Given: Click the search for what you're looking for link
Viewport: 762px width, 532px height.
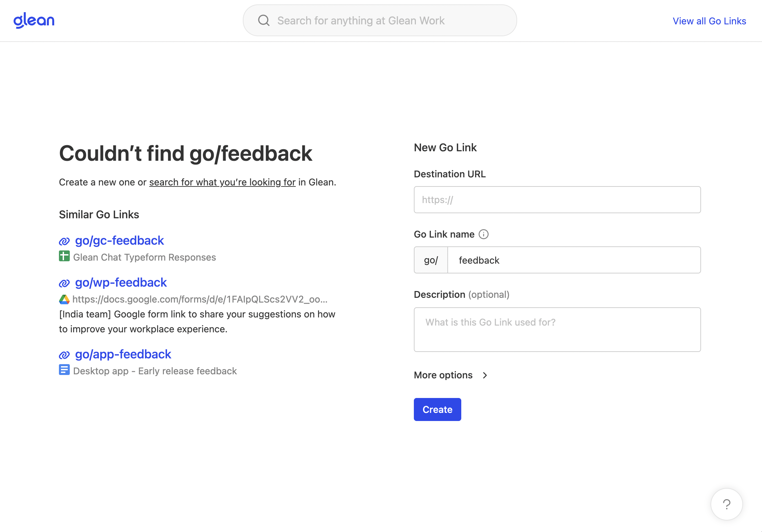Looking at the screenshot, I should coord(222,182).
